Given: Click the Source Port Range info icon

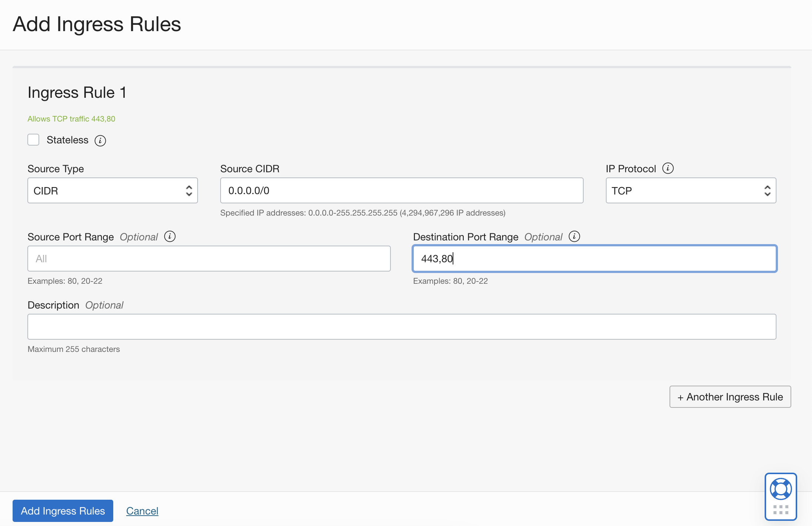Looking at the screenshot, I should tap(170, 236).
